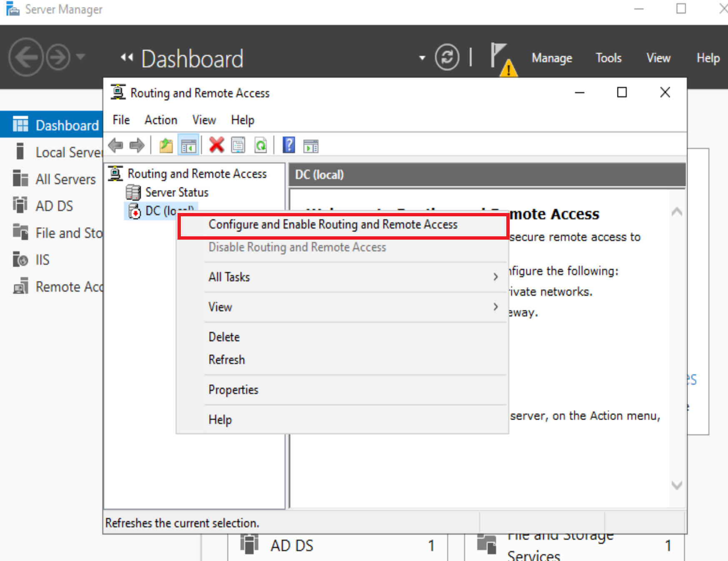Viewport: 728px width, 561px height.
Task: Open the File menu in RRAS window
Action: point(121,120)
